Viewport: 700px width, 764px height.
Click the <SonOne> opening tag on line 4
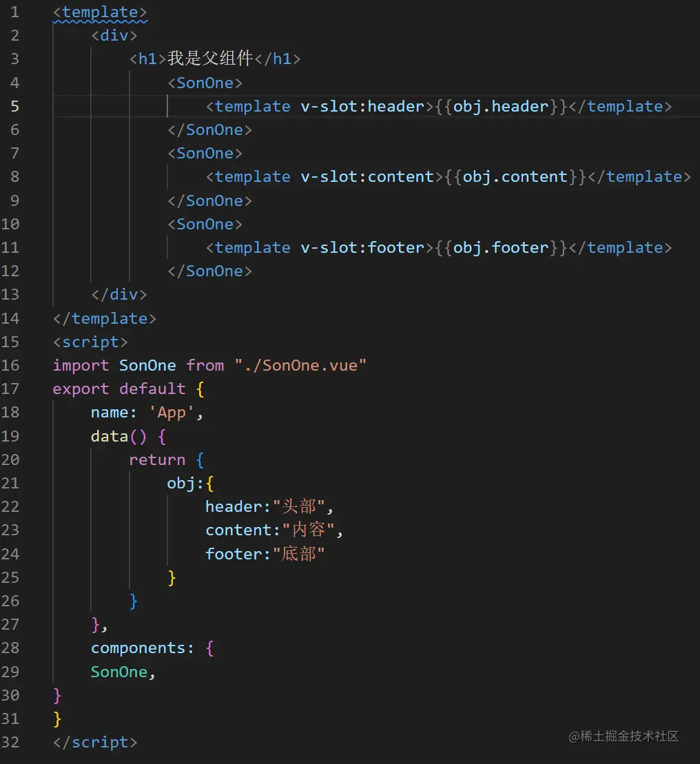(205, 83)
